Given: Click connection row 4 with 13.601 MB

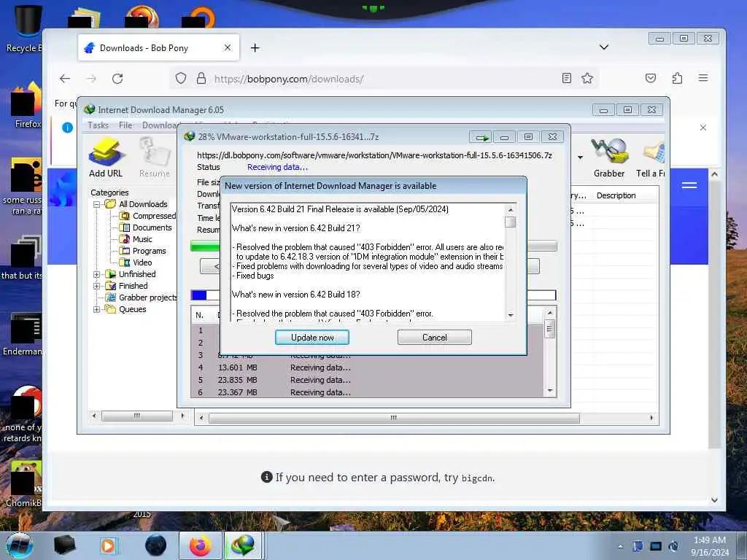Looking at the screenshot, I should pyautogui.click(x=367, y=367).
